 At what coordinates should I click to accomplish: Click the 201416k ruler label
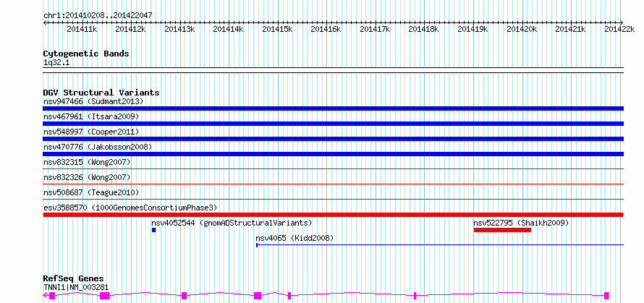pos(326,29)
